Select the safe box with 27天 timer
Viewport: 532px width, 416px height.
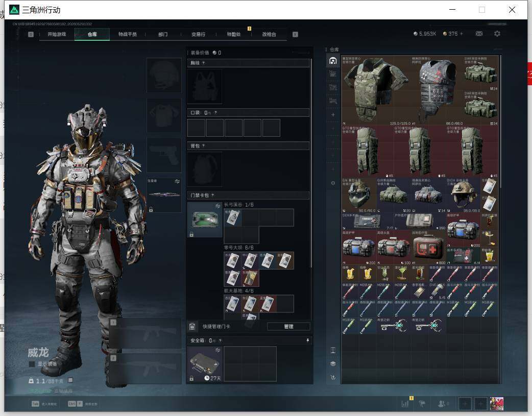[x=205, y=364]
